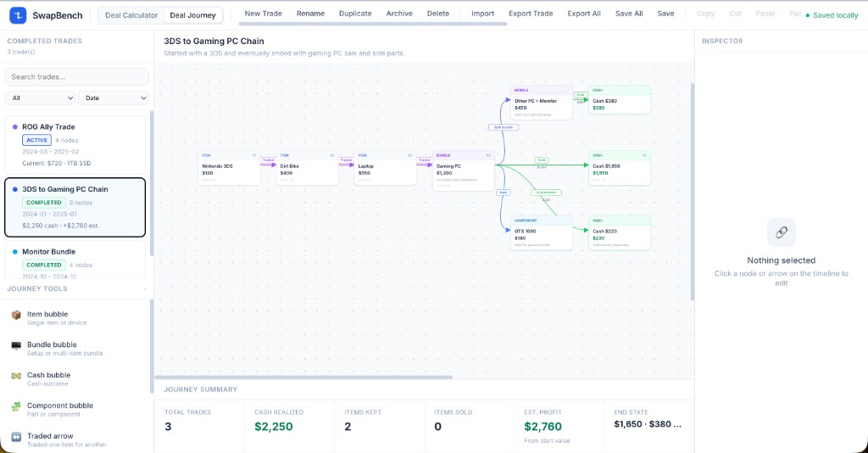Select the Component bubble tool
Viewport: 868px width, 453px height.
75,409
